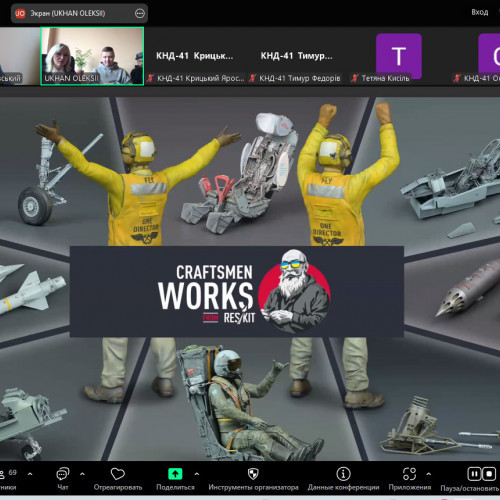Click muted mic icon for КНД-41 Тимур Федорів
This screenshot has width=500, height=500.
point(253,78)
